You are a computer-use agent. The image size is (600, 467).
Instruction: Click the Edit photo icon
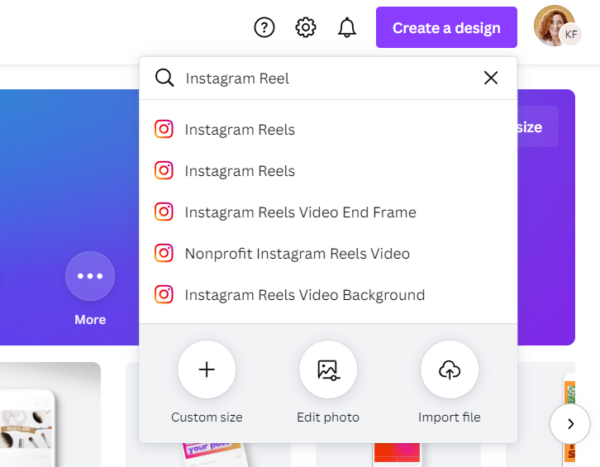coord(328,370)
